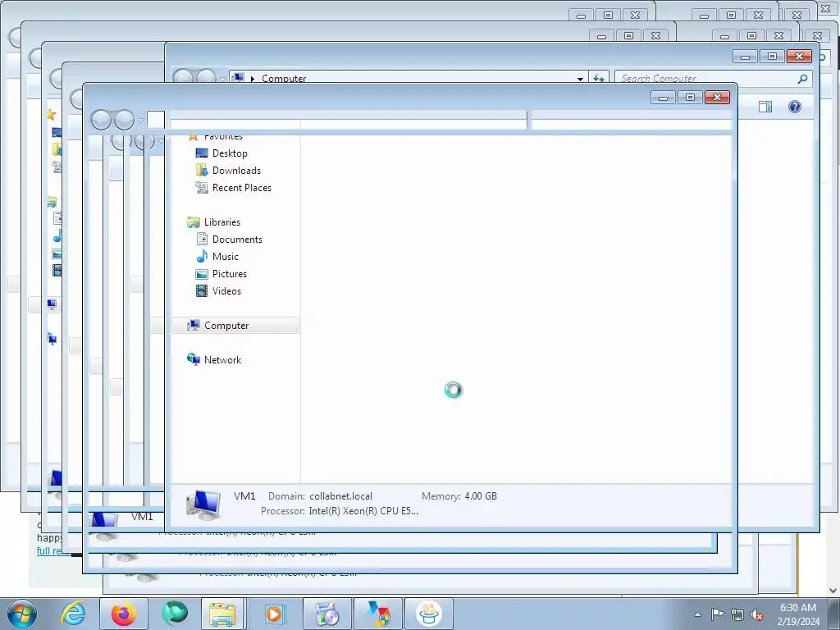Click the Intel(R) Xeon(R) processor value
The width and height of the screenshot is (840, 630).
(363, 510)
